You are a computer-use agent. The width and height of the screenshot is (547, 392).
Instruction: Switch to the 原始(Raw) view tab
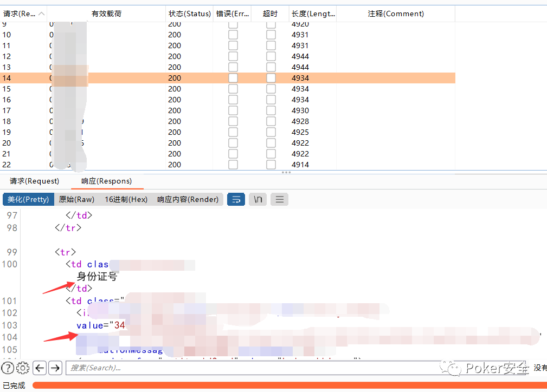coord(76,199)
